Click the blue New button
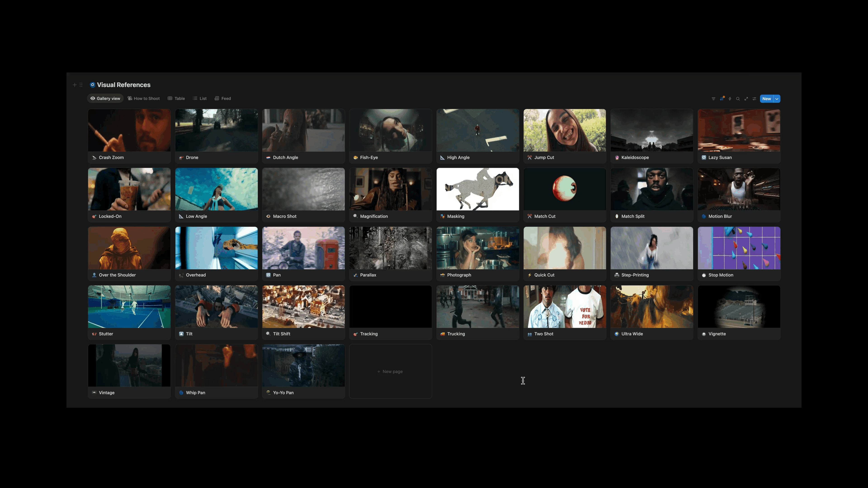 [766, 99]
